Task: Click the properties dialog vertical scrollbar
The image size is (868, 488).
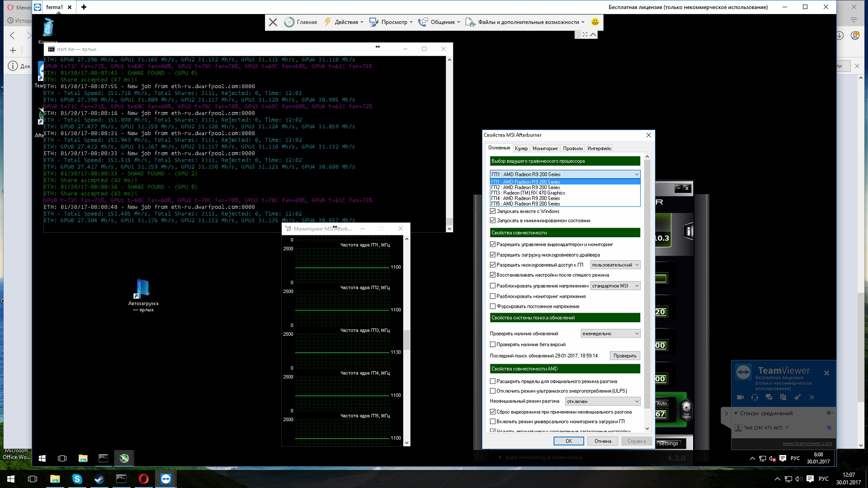Action: (647, 280)
